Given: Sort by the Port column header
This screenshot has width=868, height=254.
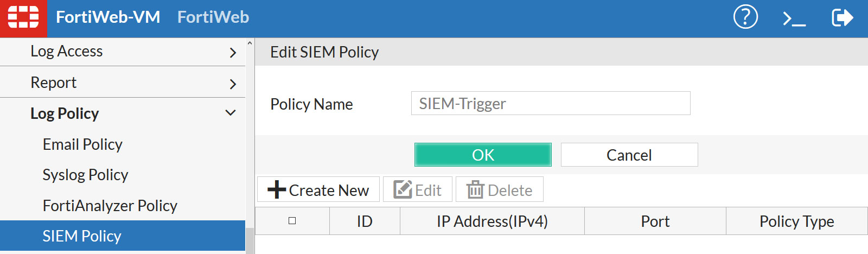Looking at the screenshot, I should coord(655,221).
